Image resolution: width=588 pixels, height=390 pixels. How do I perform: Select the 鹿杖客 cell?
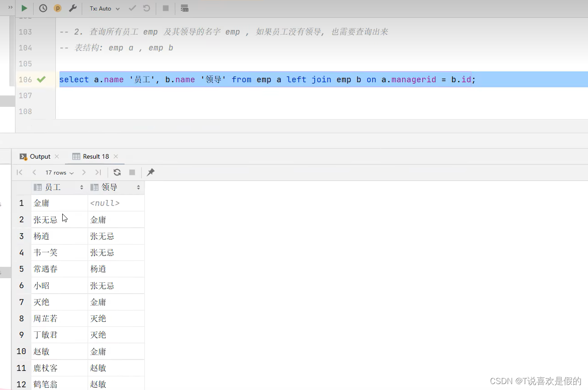(x=59, y=368)
